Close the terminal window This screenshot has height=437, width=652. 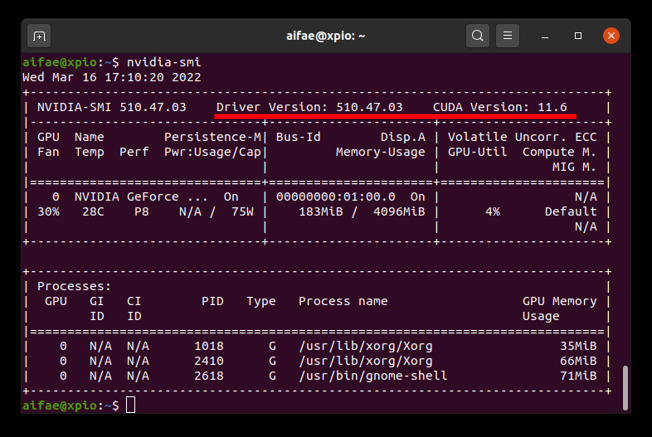pyautogui.click(x=611, y=36)
